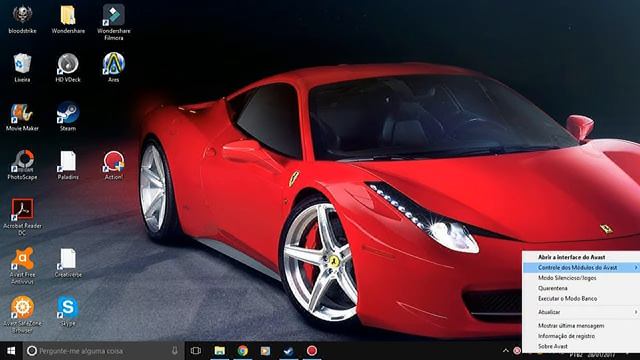640x360 pixels.
Task: Select Atualizar in the Avast menu
Action: pos(581,312)
